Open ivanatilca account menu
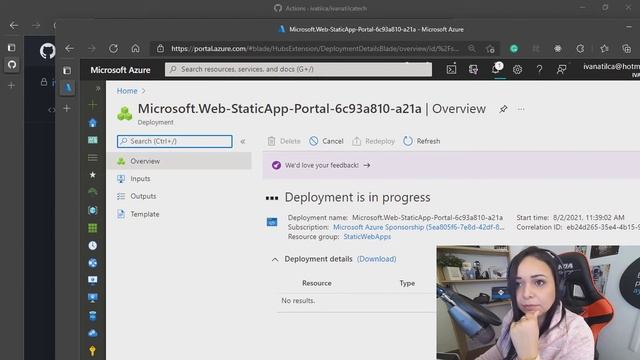This screenshot has width=640, height=360. [611, 69]
